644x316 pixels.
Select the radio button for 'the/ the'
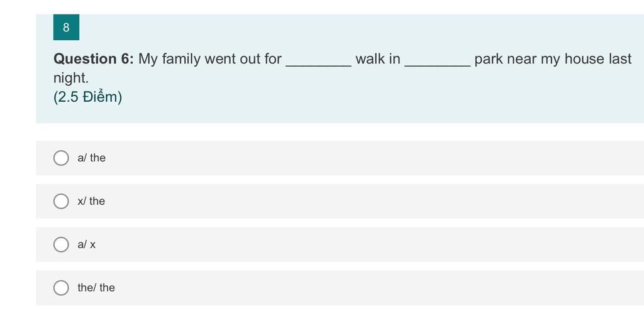click(61, 288)
